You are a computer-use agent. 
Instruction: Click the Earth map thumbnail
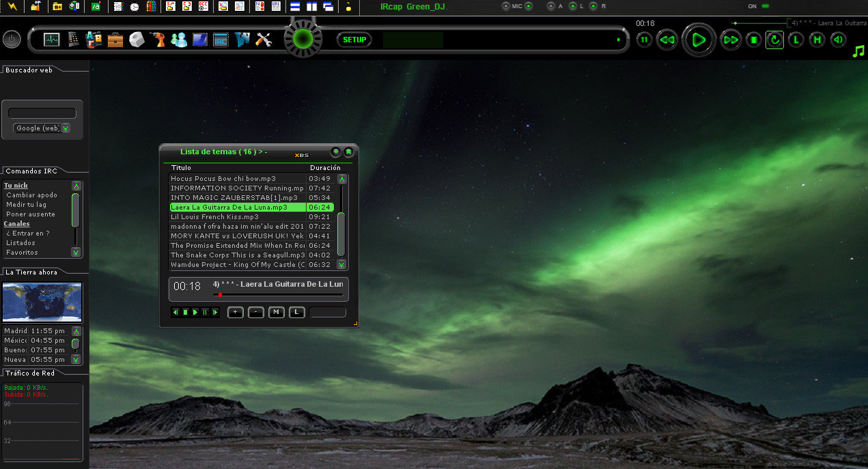point(42,302)
